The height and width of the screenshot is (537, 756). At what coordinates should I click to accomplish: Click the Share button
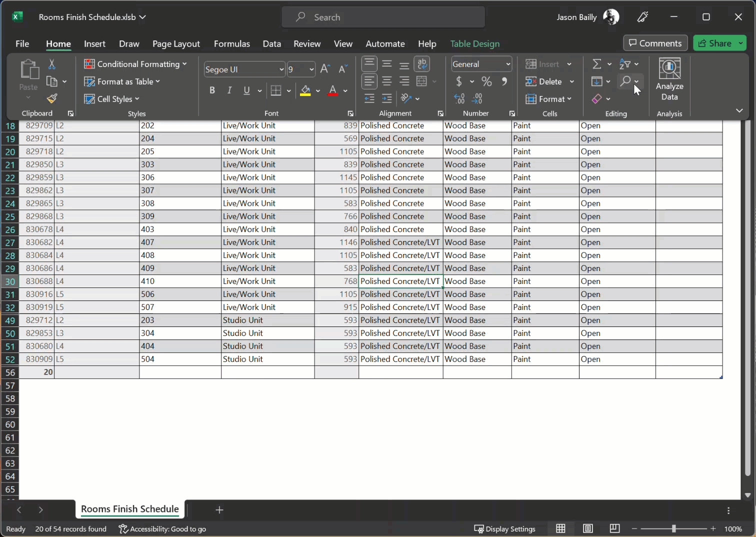(715, 43)
